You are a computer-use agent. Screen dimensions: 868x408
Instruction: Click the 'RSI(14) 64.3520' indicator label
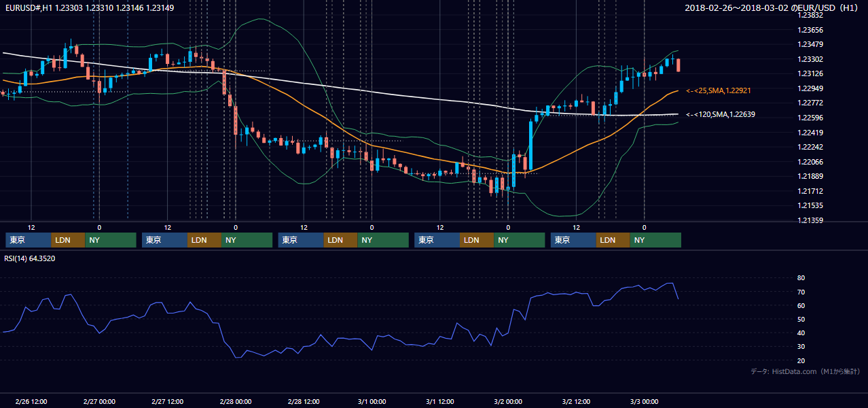pos(30,258)
